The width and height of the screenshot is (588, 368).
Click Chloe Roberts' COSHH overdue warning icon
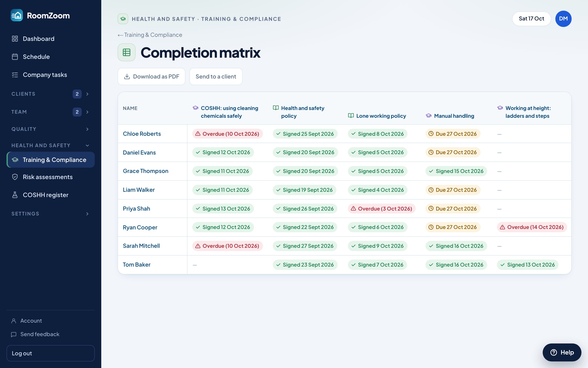tap(198, 134)
